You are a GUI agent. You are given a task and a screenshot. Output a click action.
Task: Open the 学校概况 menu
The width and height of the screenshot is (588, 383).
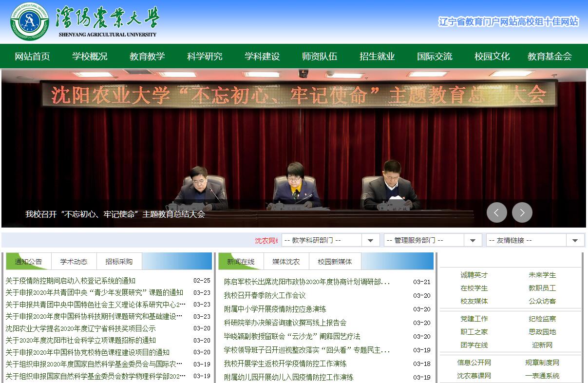[90, 57]
